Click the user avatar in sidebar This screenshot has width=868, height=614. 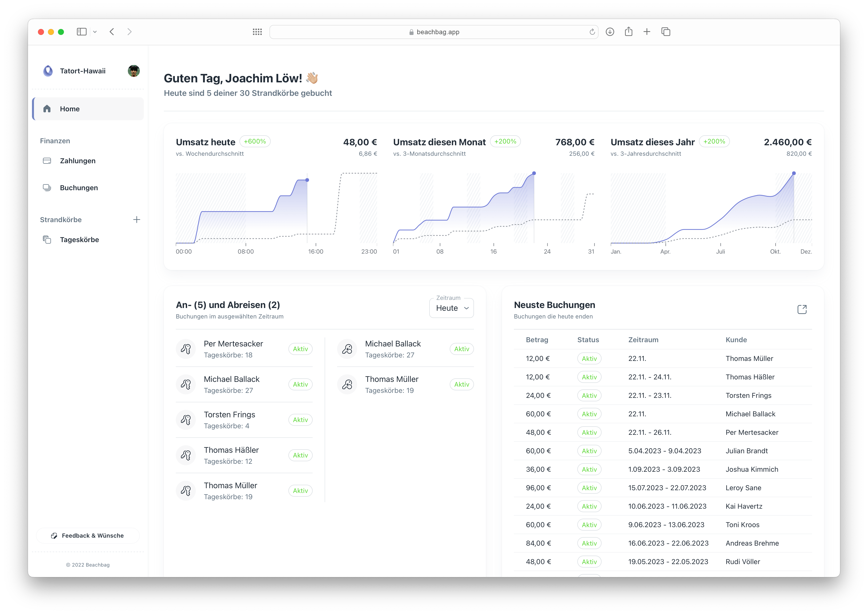[134, 71]
